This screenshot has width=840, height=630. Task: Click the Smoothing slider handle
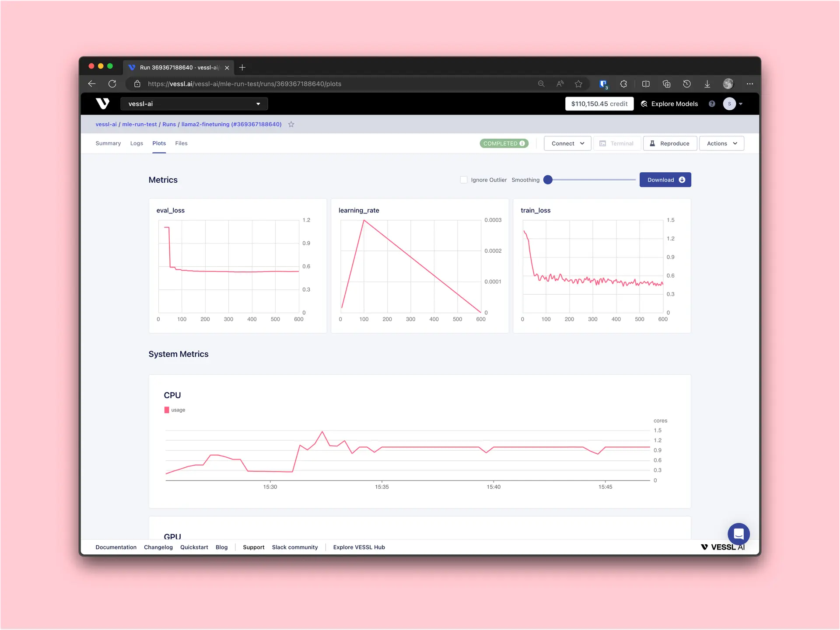pos(548,180)
